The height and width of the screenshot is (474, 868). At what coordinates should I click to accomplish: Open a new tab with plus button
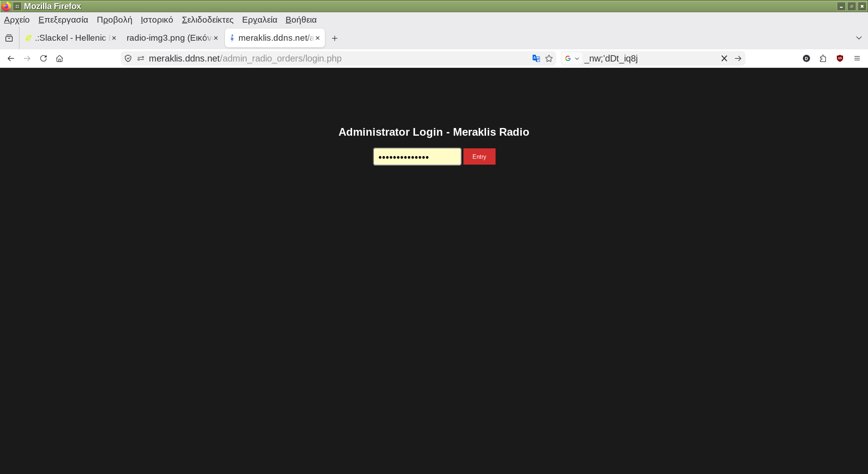click(x=334, y=38)
